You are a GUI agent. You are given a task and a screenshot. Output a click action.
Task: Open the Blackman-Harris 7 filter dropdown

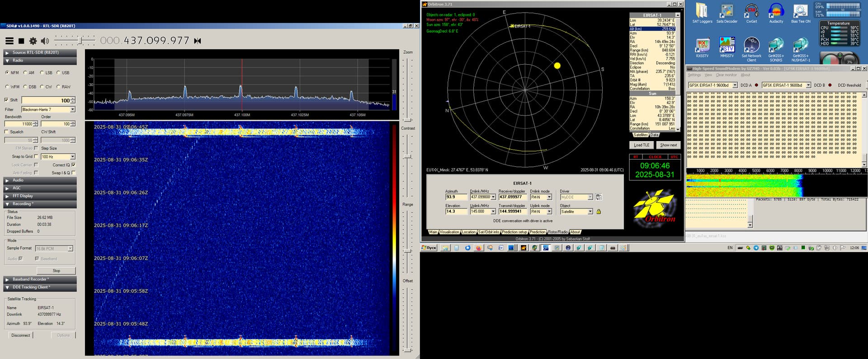click(x=72, y=109)
